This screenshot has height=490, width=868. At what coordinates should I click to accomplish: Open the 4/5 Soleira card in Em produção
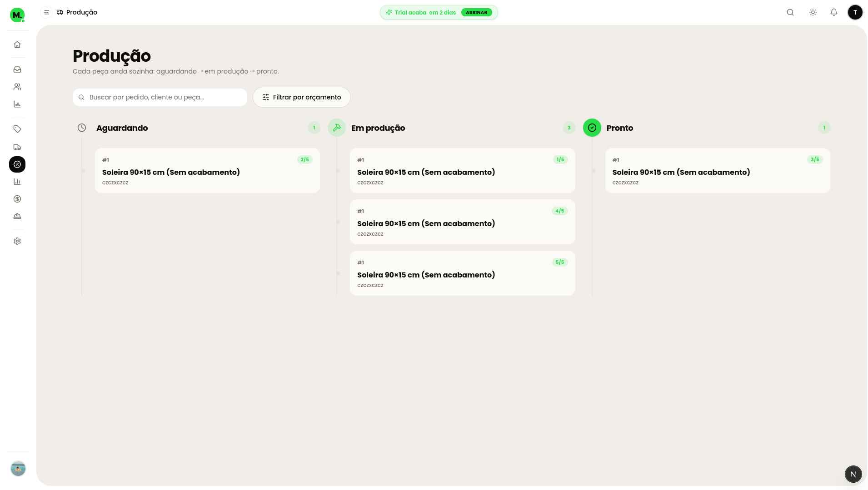463,222
